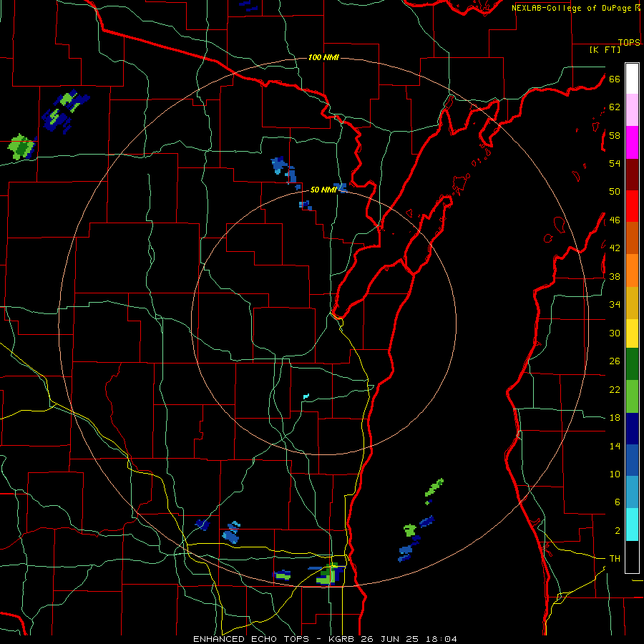The width and height of the screenshot is (644, 644).
Task: Click the NEXLAB-College of DuPage label
Action: tap(572, 8)
